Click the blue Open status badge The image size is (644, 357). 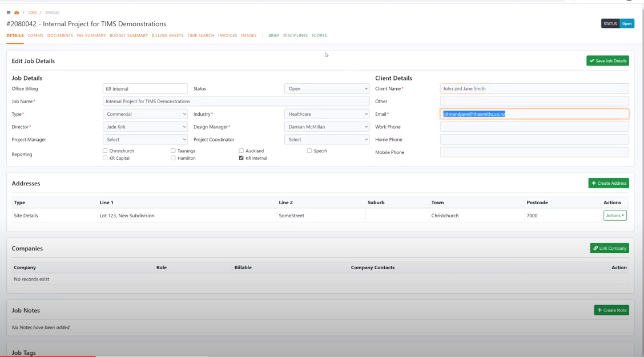[627, 23]
